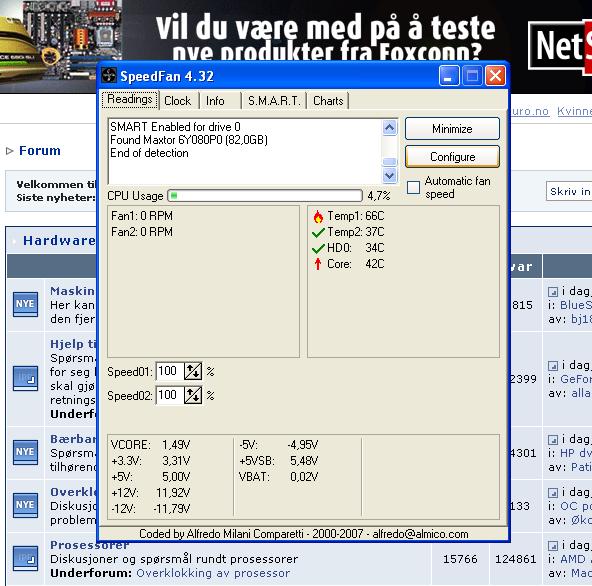Click the SpeedFan fan icon in title bar

coord(109,76)
